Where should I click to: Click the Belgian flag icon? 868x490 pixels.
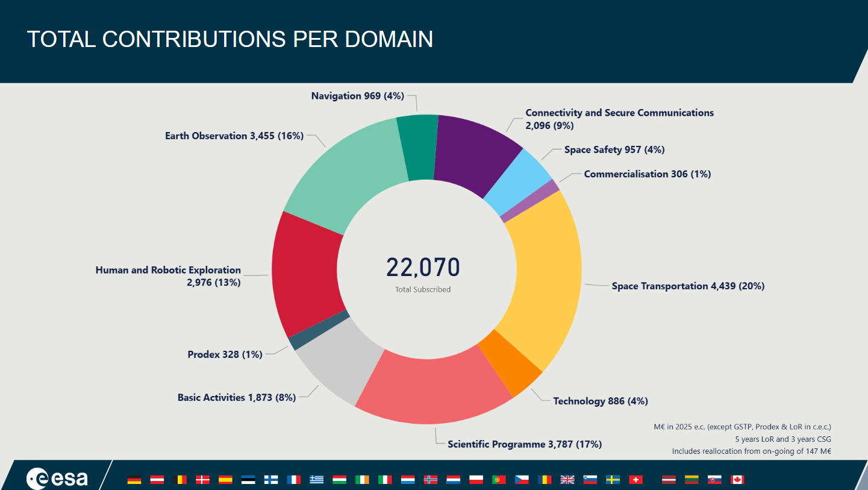point(180,480)
